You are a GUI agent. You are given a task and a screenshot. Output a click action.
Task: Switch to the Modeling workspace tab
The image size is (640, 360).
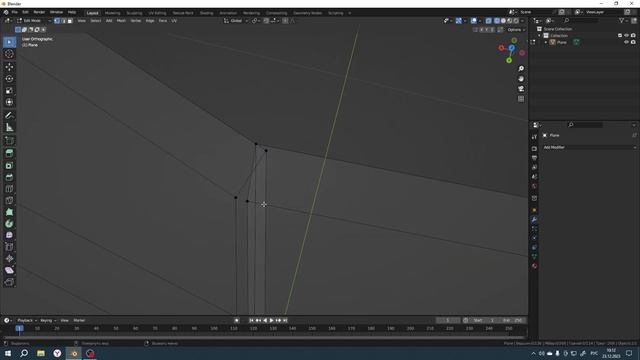point(113,13)
